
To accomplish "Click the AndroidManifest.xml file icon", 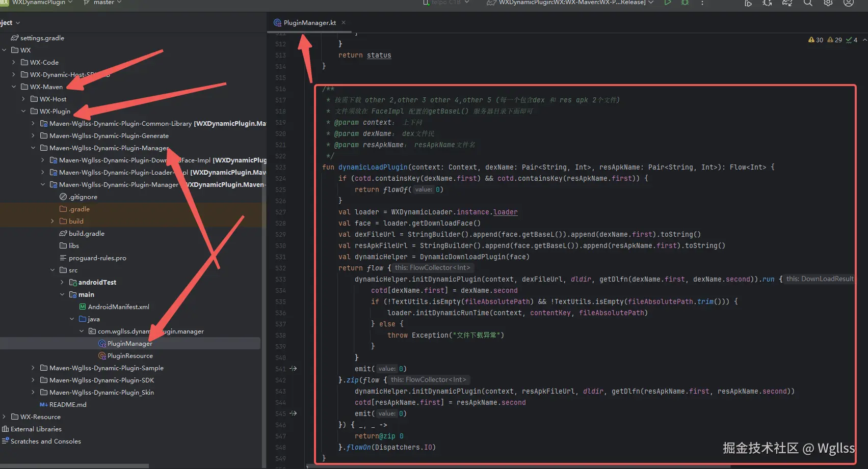I will (83, 307).
